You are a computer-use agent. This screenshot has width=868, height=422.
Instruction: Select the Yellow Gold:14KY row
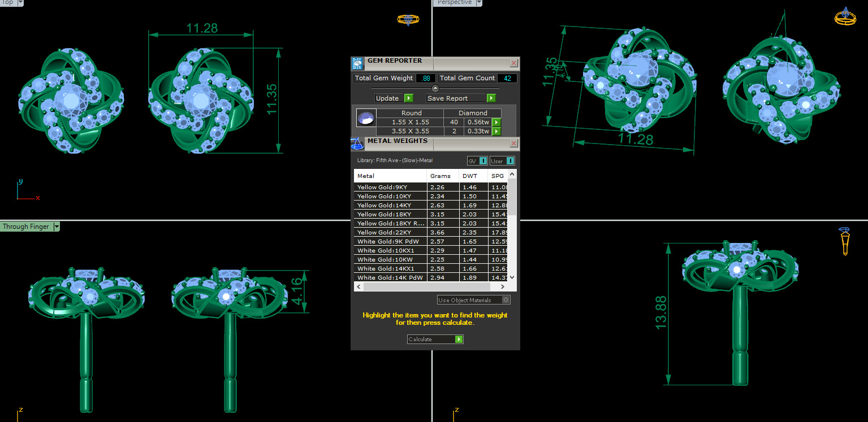431,205
